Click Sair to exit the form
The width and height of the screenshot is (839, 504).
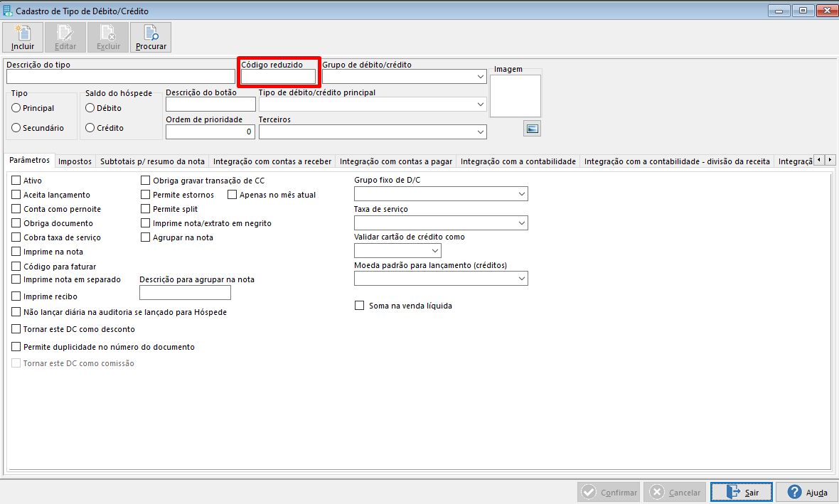742,492
